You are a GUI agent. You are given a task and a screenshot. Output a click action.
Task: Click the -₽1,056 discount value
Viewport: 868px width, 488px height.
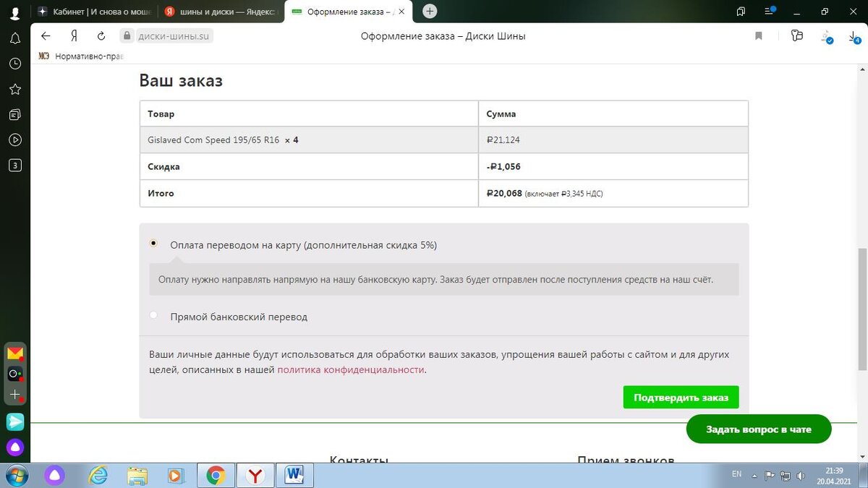point(503,167)
